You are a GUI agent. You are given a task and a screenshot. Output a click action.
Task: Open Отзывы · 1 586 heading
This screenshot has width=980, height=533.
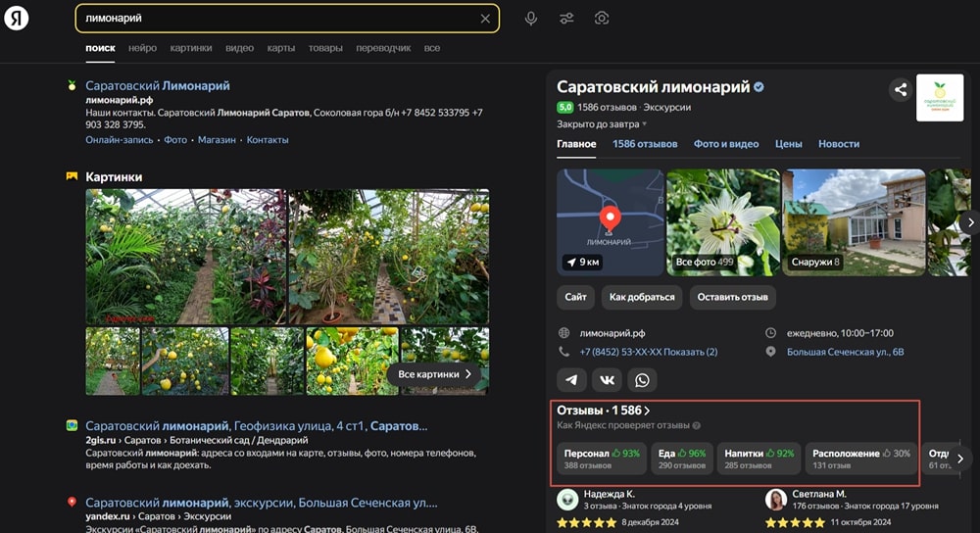(x=603, y=411)
